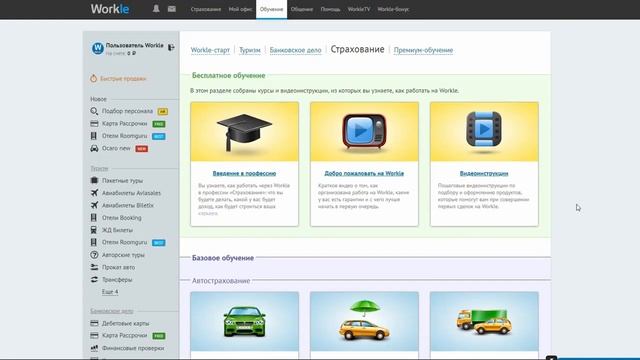Click Банковское дело sidebar section heading
This screenshot has height=360, width=640.
[x=112, y=311]
